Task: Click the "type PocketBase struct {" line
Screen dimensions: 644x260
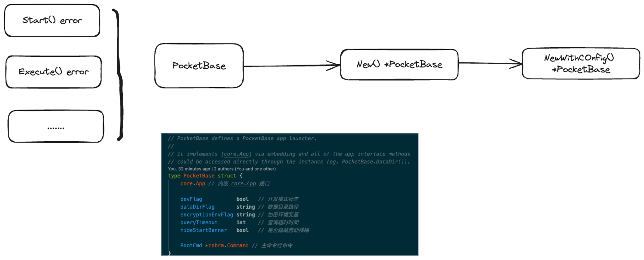Action: click(205, 176)
